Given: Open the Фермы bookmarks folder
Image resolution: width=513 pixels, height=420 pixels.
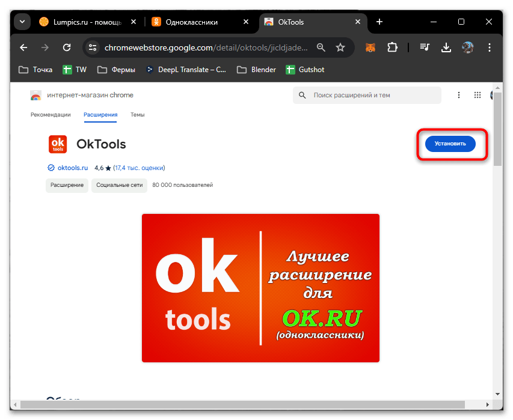Looking at the screenshot, I should pyautogui.click(x=116, y=69).
